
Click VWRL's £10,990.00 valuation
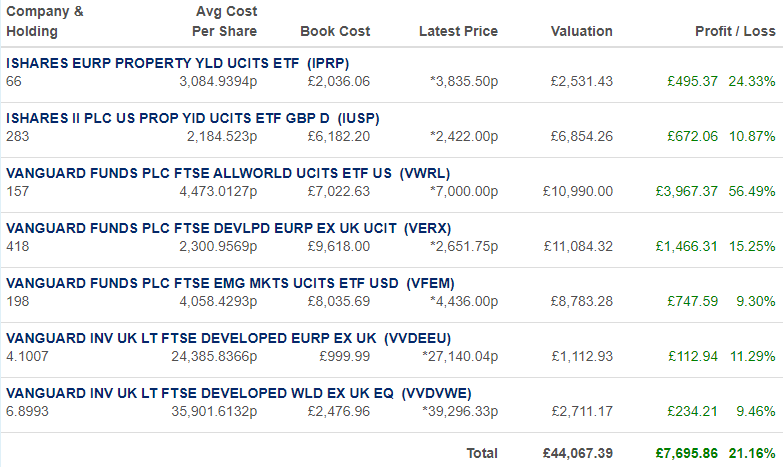coord(578,191)
